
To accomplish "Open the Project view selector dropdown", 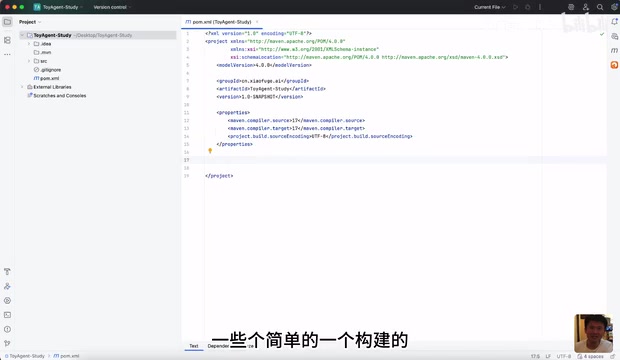I will click(x=30, y=22).
